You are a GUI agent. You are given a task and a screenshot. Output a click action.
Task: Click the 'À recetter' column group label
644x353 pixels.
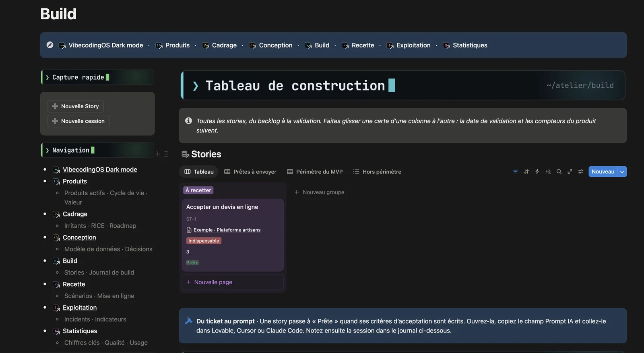(198, 190)
